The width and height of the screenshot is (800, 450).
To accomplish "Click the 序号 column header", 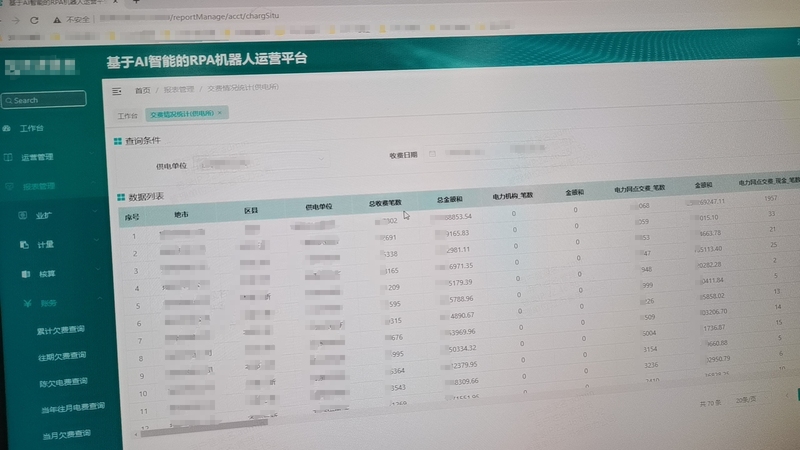I will pyautogui.click(x=132, y=217).
